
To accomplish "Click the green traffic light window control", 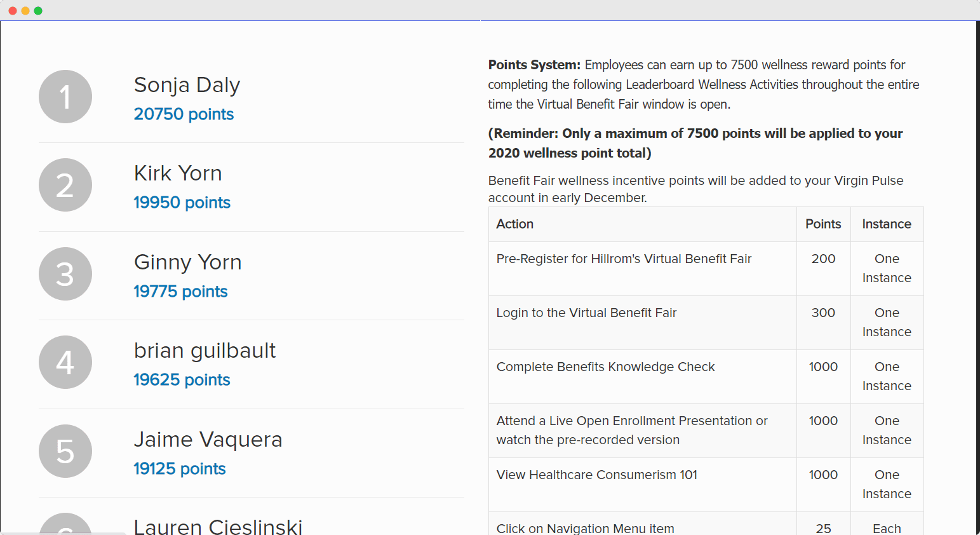I will pyautogui.click(x=38, y=10).
